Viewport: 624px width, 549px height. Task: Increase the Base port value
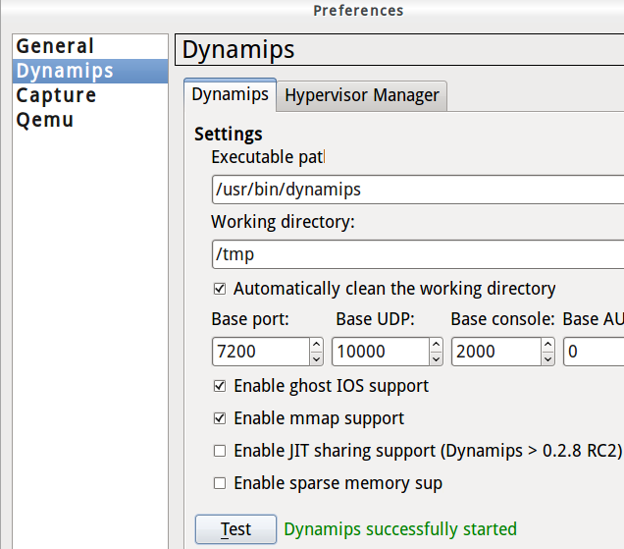tap(316, 345)
